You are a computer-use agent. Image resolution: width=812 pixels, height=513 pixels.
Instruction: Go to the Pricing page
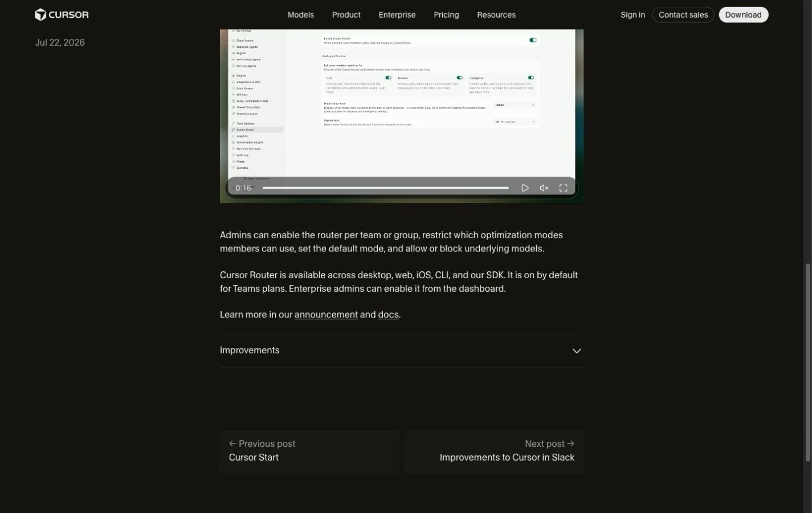point(446,15)
